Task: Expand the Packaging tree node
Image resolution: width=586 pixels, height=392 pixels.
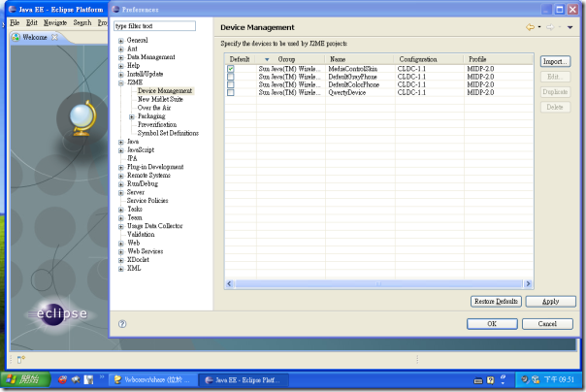Action: (132, 116)
